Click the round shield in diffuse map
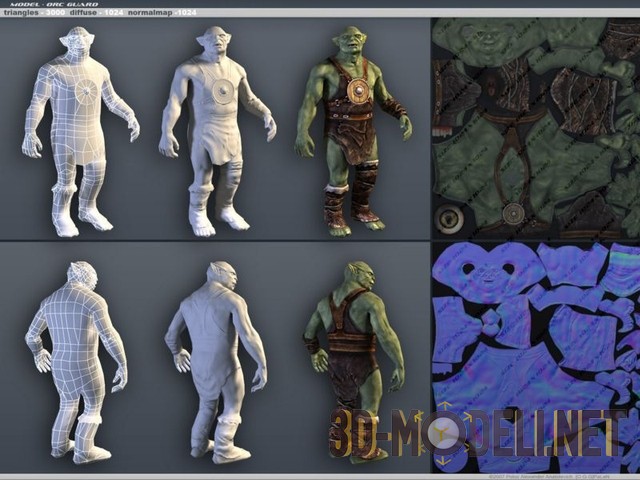Screen dimensions: 640x480 click(514, 213)
